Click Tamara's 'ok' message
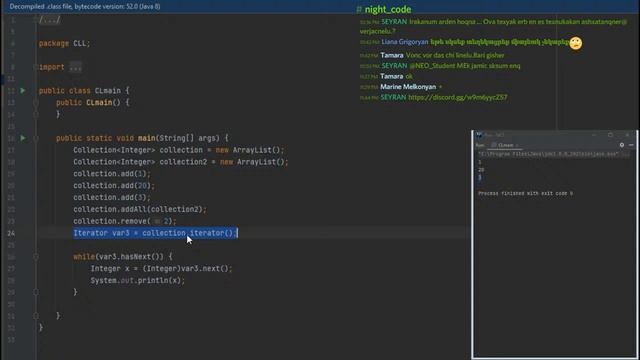Screen dimensions: 640x360 click(409, 76)
